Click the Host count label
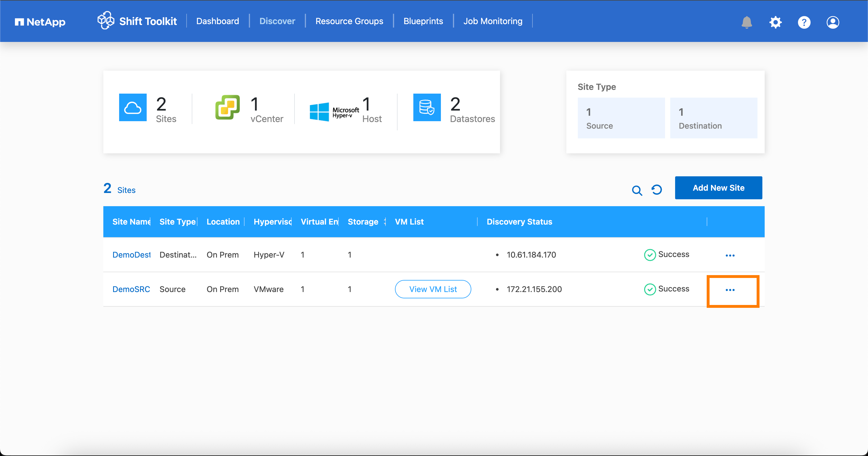Screen dimensions: 868x456 [x=372, y=119]
